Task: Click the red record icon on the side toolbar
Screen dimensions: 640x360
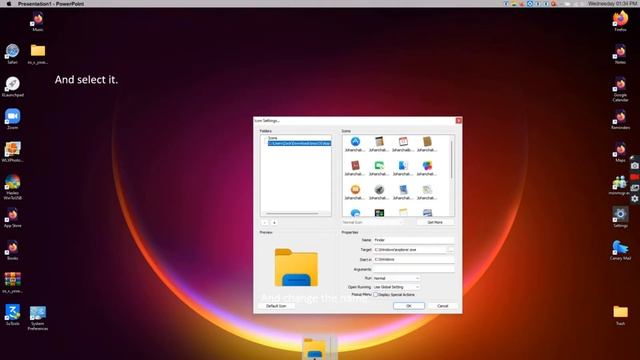Action: coord(635,177)
